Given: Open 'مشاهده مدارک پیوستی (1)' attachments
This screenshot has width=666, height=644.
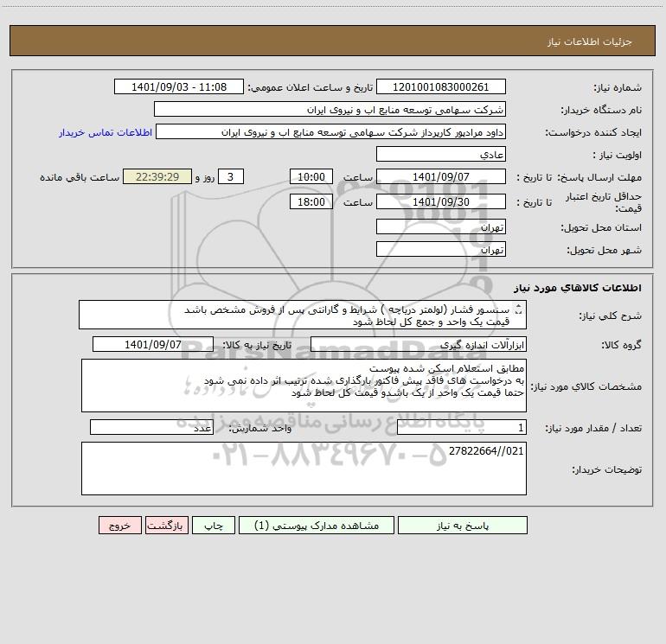Looking at the screenshot, I should [317, 526].
